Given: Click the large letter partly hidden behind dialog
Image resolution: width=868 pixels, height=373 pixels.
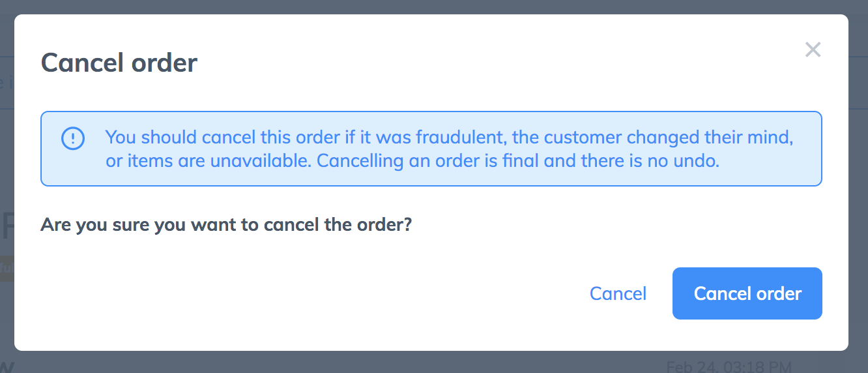Looking at the screenshot, I should (x=7, y=225).
